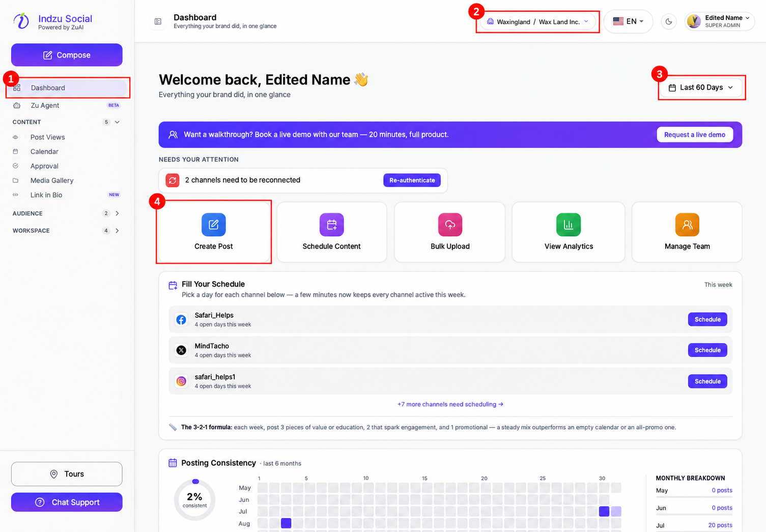Click the 'This week' label

click(x=718, y=285)
